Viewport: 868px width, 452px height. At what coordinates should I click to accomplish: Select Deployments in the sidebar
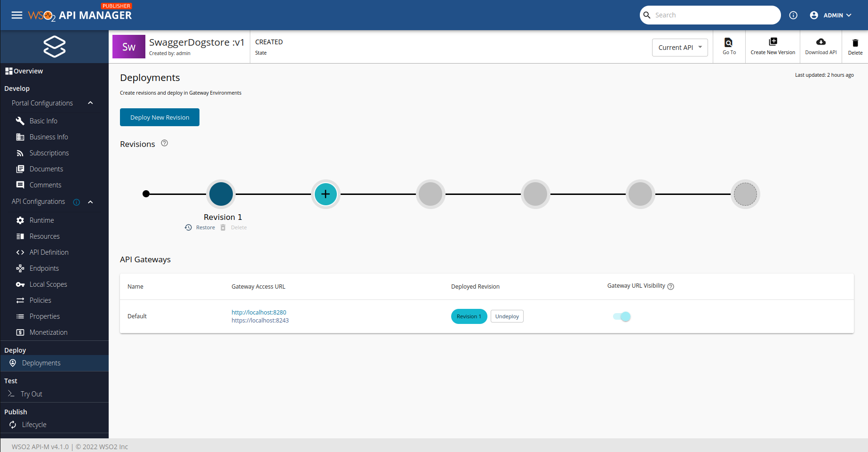tap(55, 363)
